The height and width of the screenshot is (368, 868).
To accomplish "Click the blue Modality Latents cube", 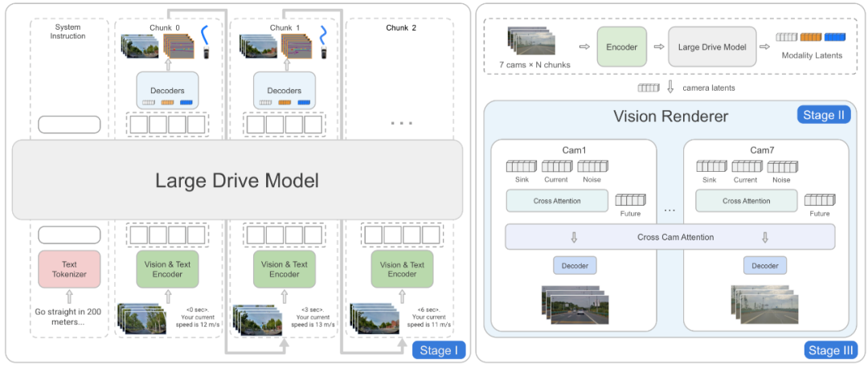I will (x=835, y=37).
